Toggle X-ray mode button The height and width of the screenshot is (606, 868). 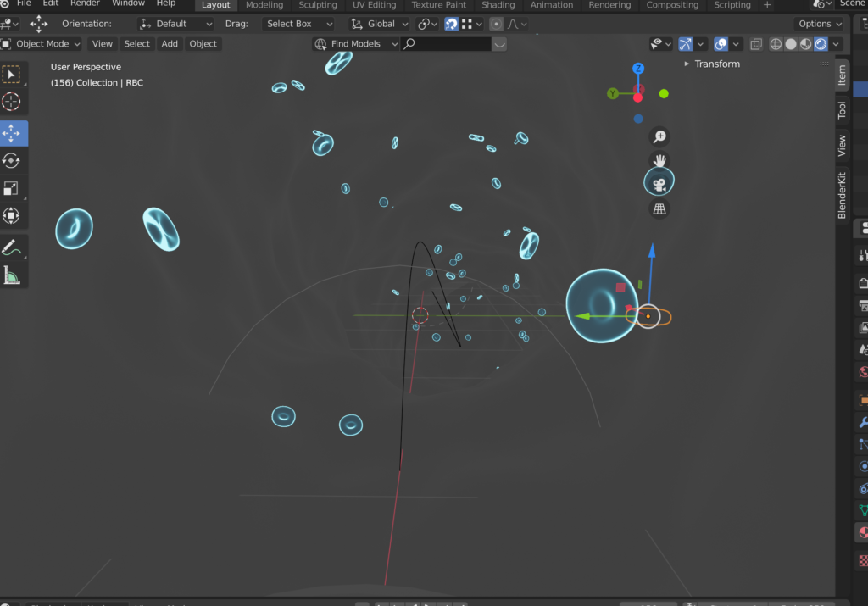(x=755, y=44)
